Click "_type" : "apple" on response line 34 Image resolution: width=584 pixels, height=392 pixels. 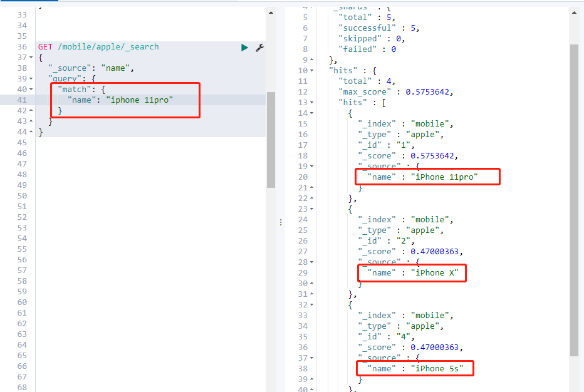pyautogui.click(x=401, y=326)
